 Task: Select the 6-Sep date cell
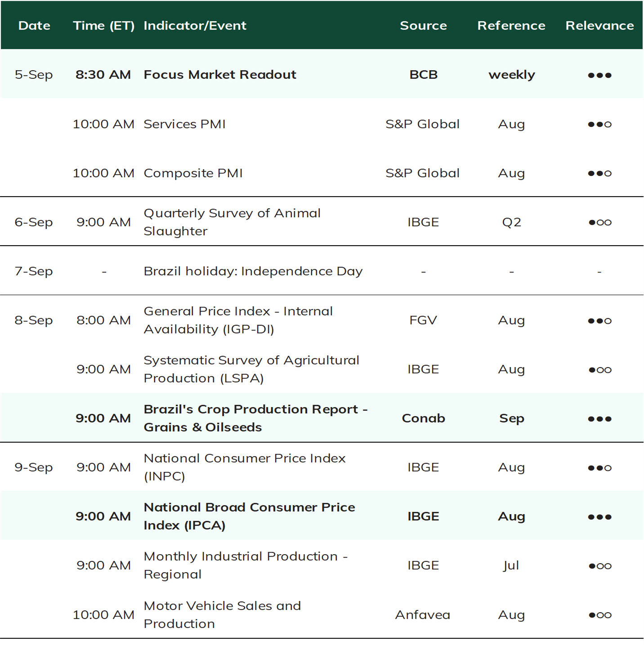click(34, 222)
